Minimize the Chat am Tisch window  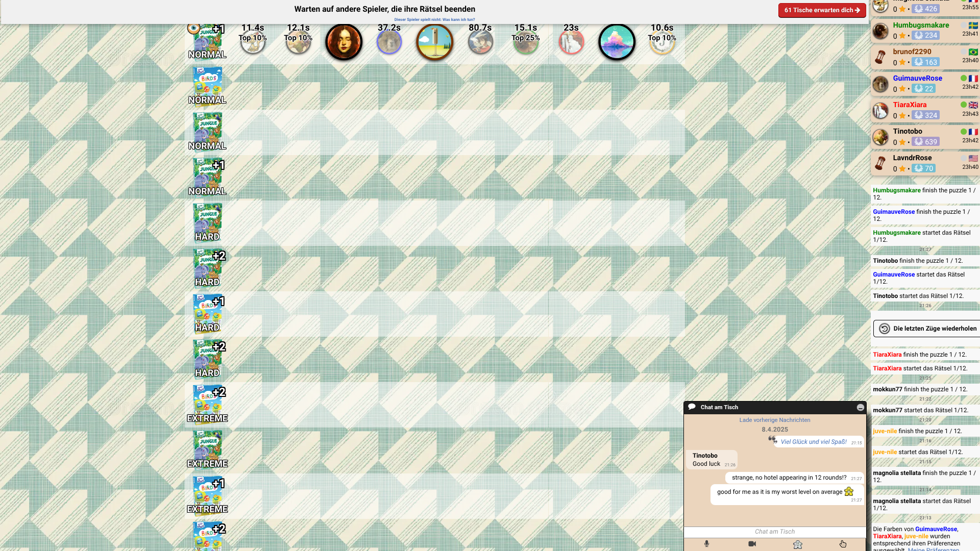(860, 407)
